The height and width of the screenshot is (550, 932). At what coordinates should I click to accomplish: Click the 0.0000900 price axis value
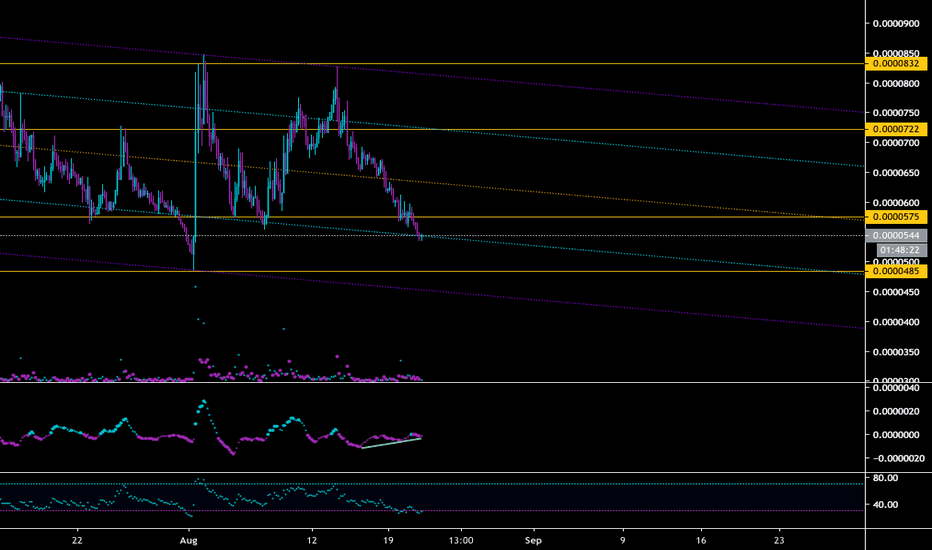(896, 24)
